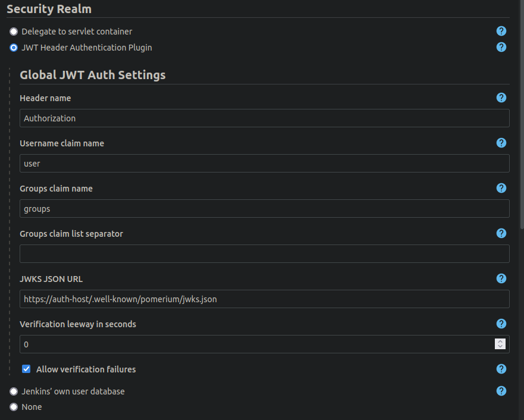Choose None as security realm
Screen dimensions: 524x420
[x=14, y=407]
